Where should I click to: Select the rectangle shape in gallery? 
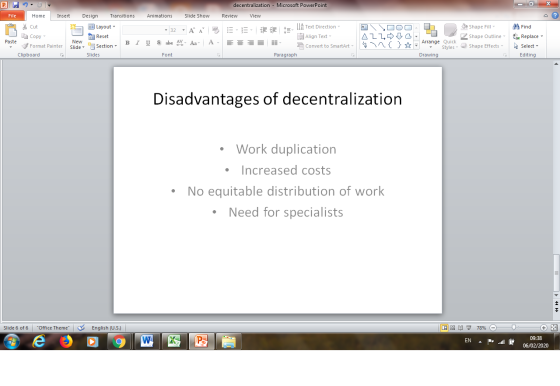tap(390, 27)
